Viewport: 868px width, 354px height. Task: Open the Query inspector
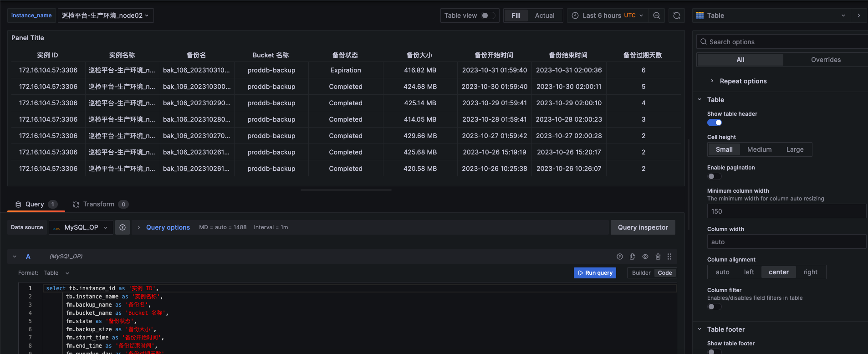(643, 227)
